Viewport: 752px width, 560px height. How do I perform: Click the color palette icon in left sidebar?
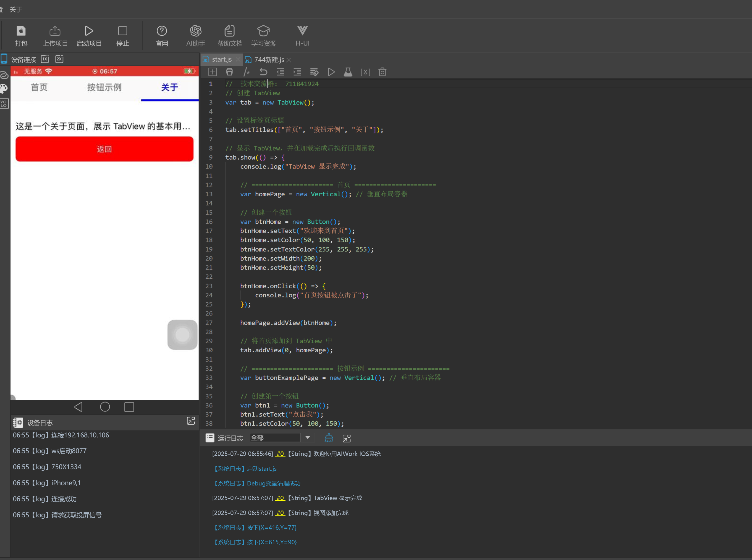(4, 89)
